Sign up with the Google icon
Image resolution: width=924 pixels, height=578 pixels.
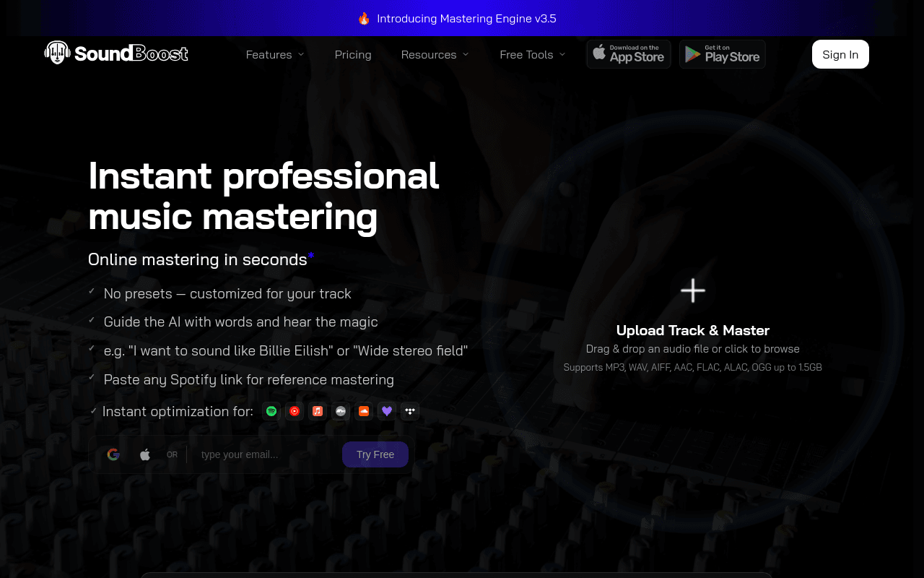click(113, 454)
